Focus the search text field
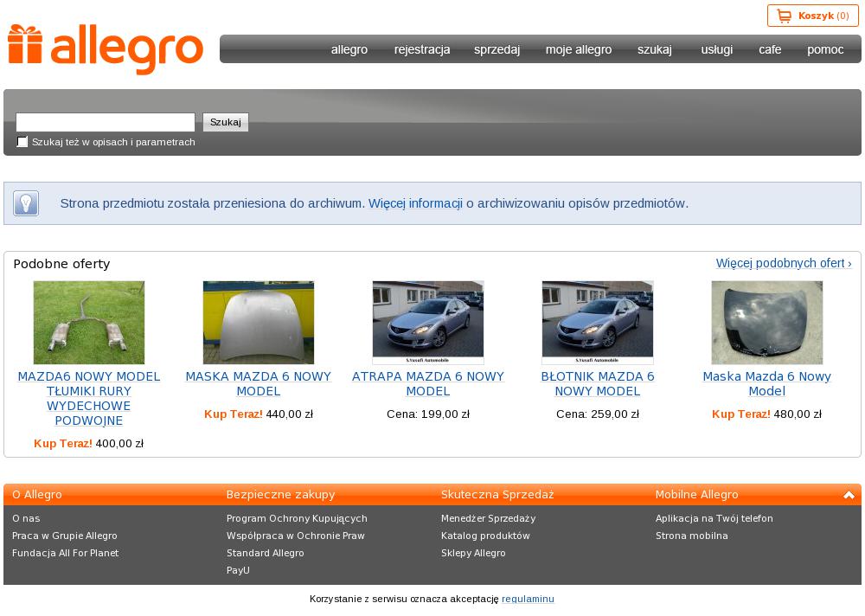Image resolution: width=865 pixels, height=616 pixels. point(106,122)
